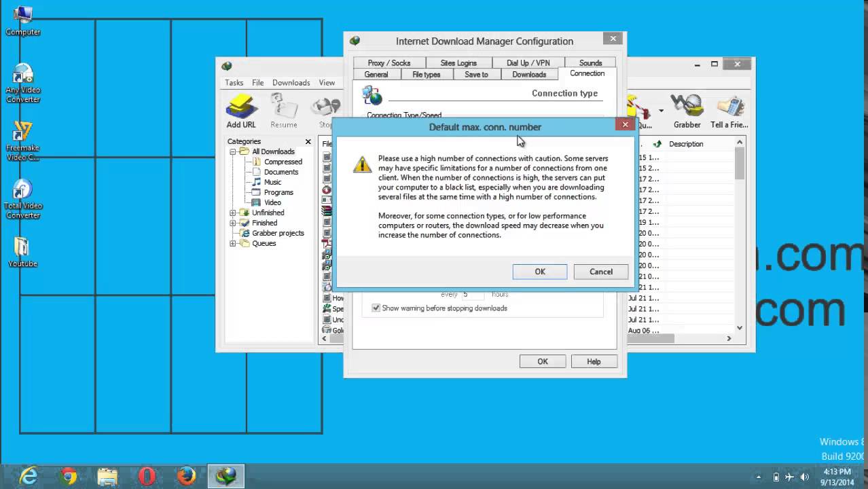This screenshot has width=868, height=489.
Task: Launch Opera from the taskbar
Action: (147, 475)
